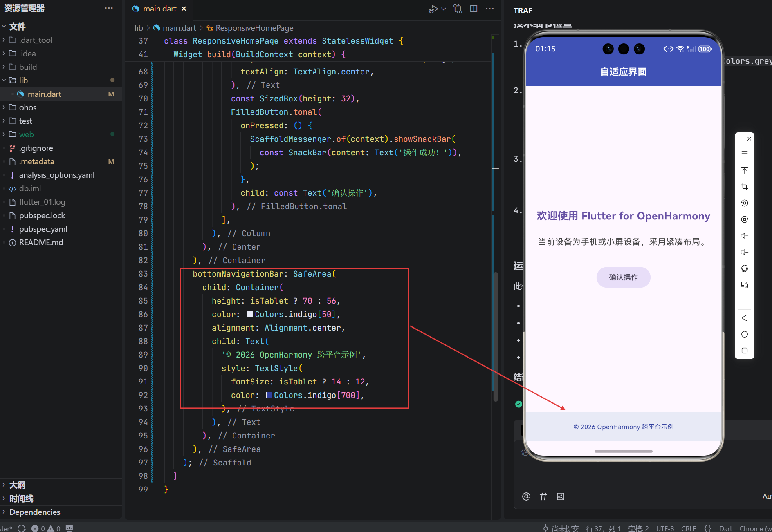Select the main.dart editor tab
This screenshot has width=772, height=532.
[x=159, y=9]
